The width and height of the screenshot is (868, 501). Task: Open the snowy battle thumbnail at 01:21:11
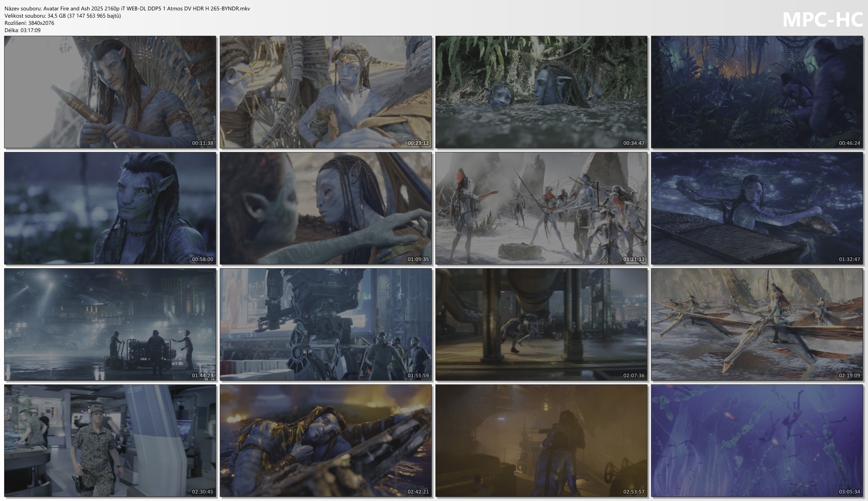coord(541,208)
